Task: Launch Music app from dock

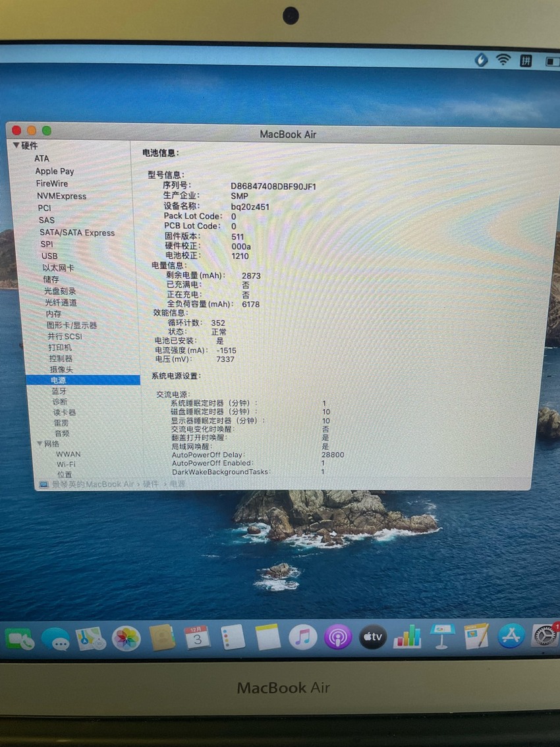Action: (303, 637)
